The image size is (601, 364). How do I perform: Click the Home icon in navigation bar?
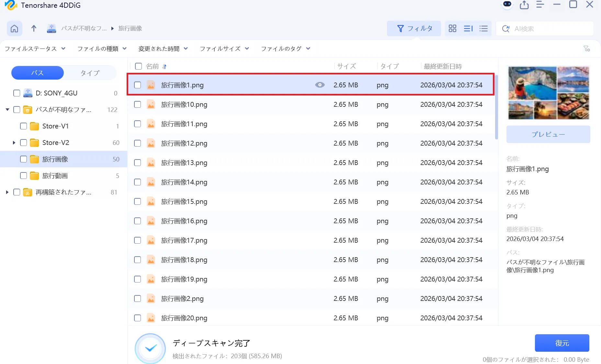[14, 28]
